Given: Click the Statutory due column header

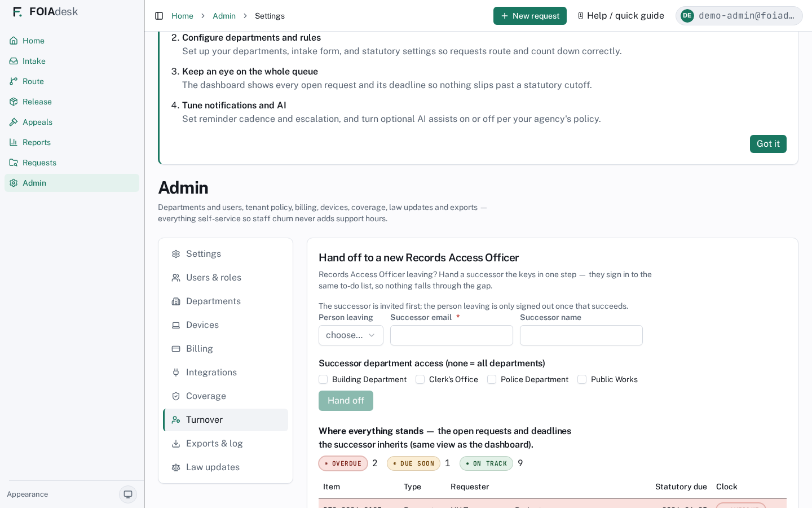Looking at the screenshot, I should click(x=681, y=487).
